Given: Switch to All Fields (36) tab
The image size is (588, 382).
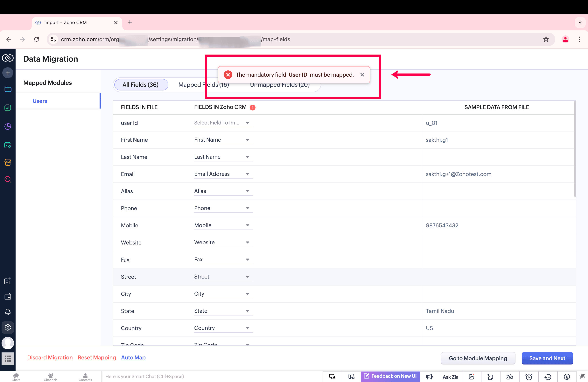Looking at the screenshot, I should 141,85.
